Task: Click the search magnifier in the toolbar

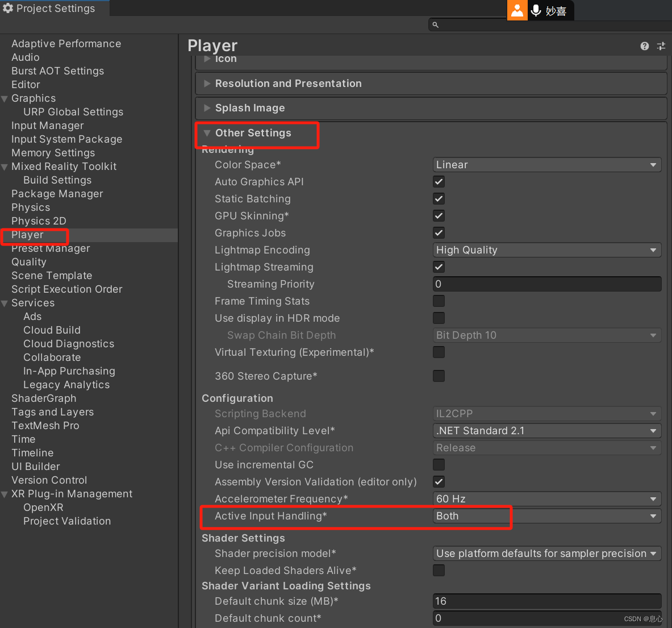Action: pos(435,24)
